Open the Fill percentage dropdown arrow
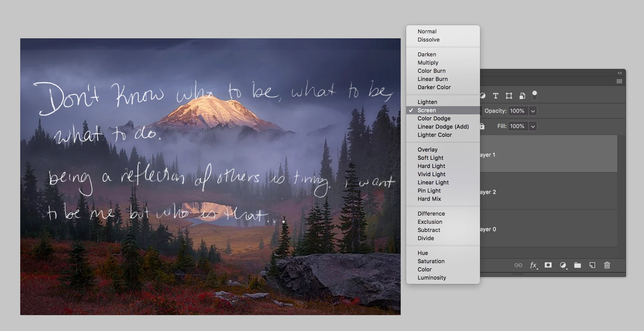The image size is (644, 331). 533,126
